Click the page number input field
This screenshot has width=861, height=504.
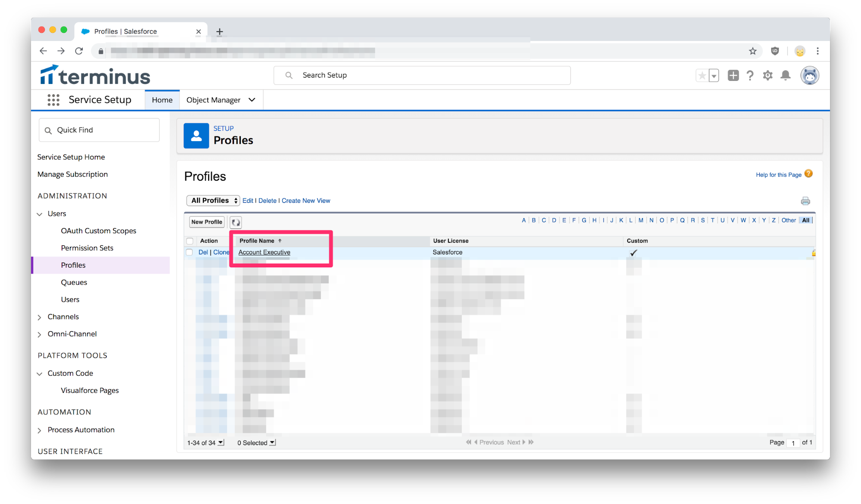(793, 443)
